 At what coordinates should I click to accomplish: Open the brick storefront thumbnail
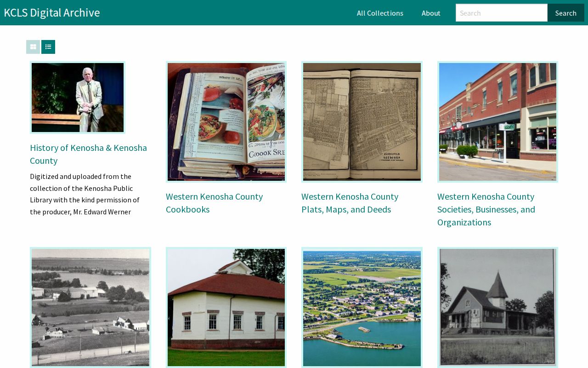point(498,122)
